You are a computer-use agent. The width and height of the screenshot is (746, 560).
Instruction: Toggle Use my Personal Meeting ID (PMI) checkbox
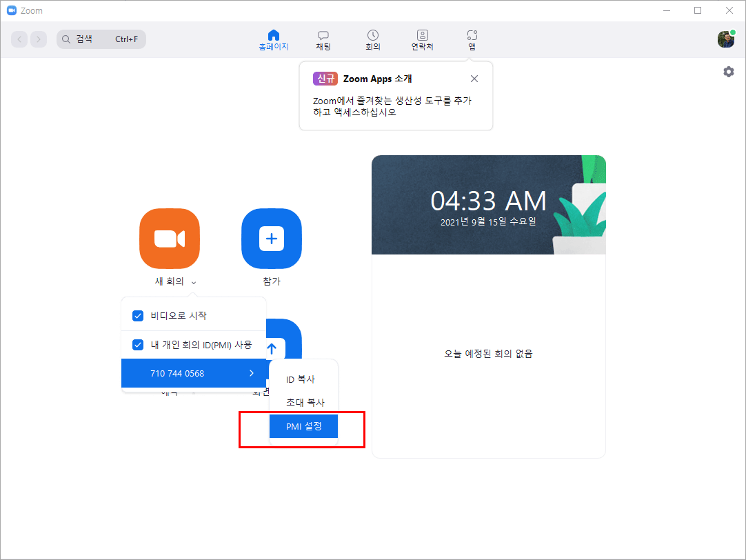point(138,345)
